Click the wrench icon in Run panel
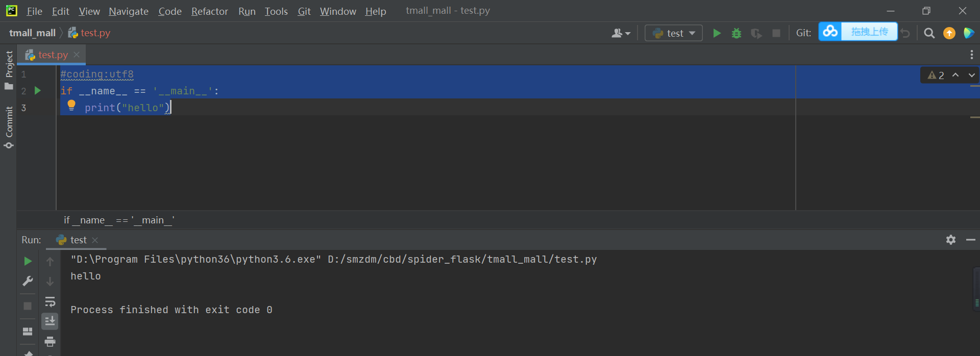Image resolution: width=980 pixels, height=356 pixels. point(28,281)
